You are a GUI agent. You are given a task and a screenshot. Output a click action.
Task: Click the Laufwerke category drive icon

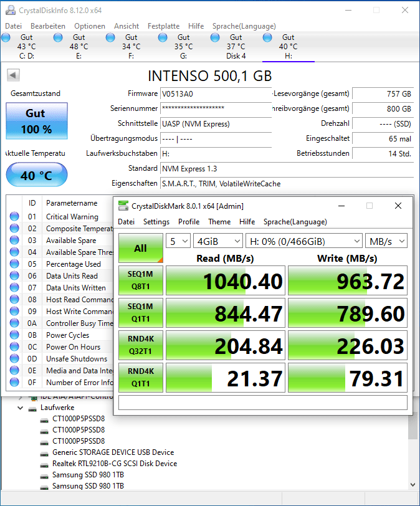32,409
